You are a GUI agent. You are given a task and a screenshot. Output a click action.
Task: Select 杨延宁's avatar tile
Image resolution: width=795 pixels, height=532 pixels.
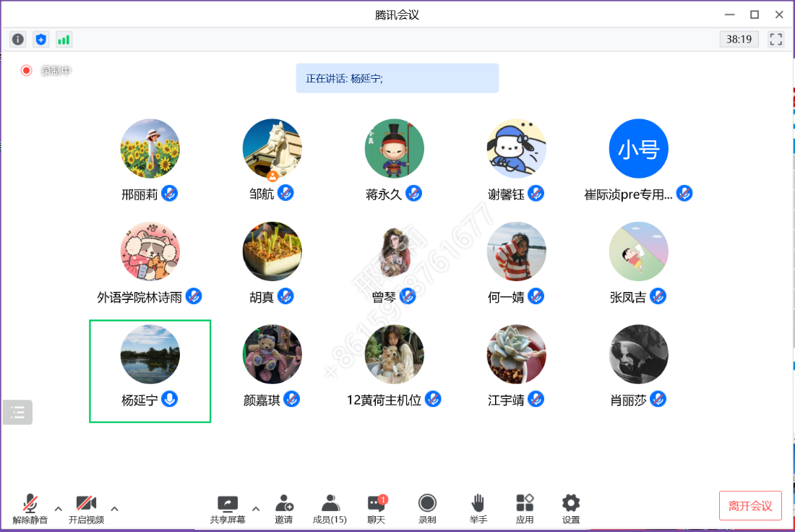[x=150, y=355]
